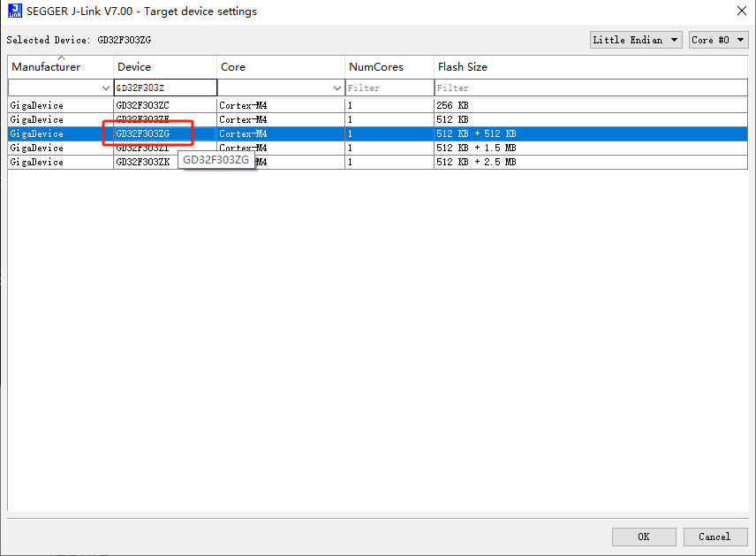Click the Selected Device label text

(49, 40)
